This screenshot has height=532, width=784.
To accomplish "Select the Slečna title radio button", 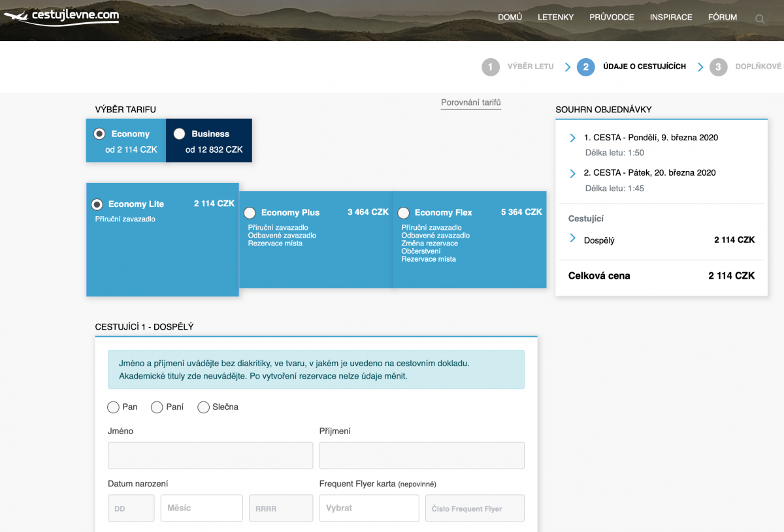I will [203, 407].
